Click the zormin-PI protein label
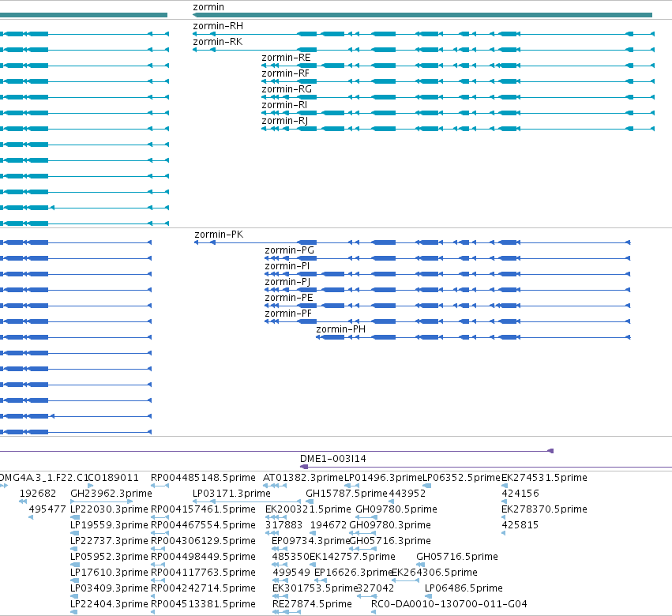This screenshot has width=672, height=616. pos(287,267)
